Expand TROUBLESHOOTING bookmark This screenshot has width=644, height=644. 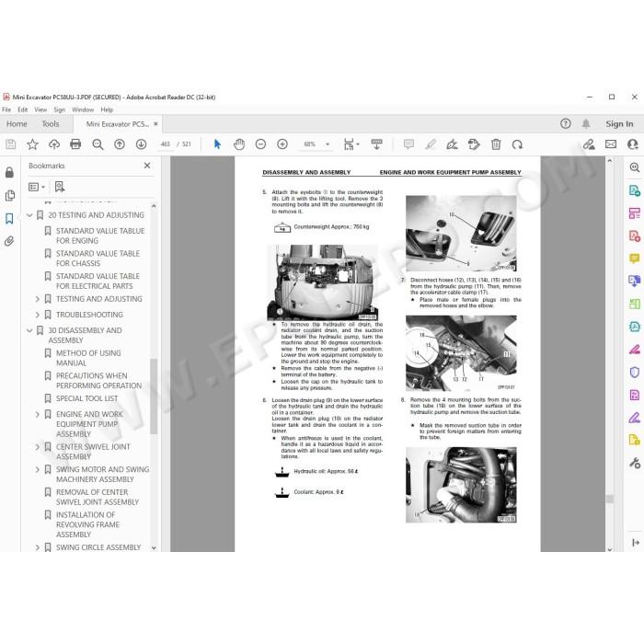click(x=38, y=315)
